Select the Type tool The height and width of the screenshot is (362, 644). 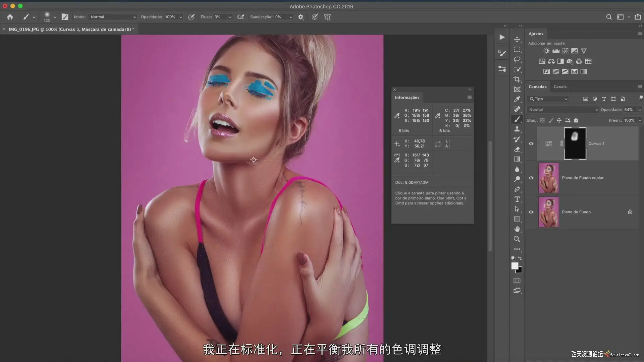(x=517, y=199)
